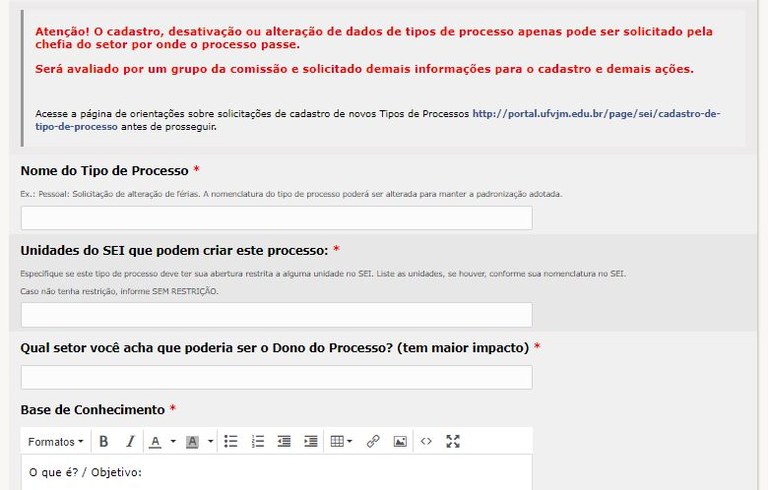Open the source code view
The image size is (768, 490).
pos(426,441)
